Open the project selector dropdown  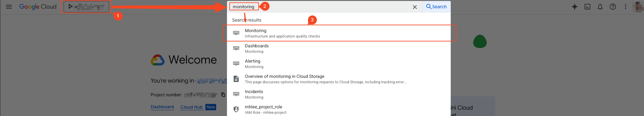point(86,7)
